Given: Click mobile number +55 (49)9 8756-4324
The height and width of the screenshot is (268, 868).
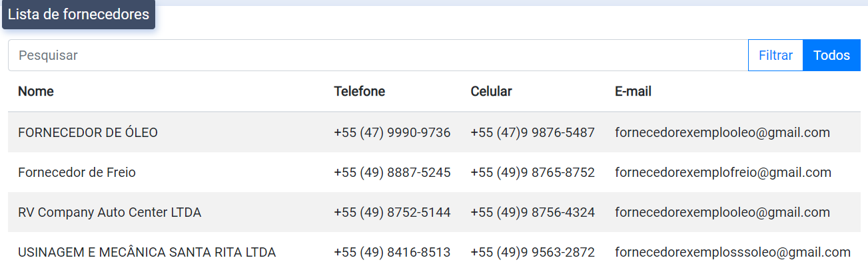Looking at the screenshot, I should tap(532, 212).
